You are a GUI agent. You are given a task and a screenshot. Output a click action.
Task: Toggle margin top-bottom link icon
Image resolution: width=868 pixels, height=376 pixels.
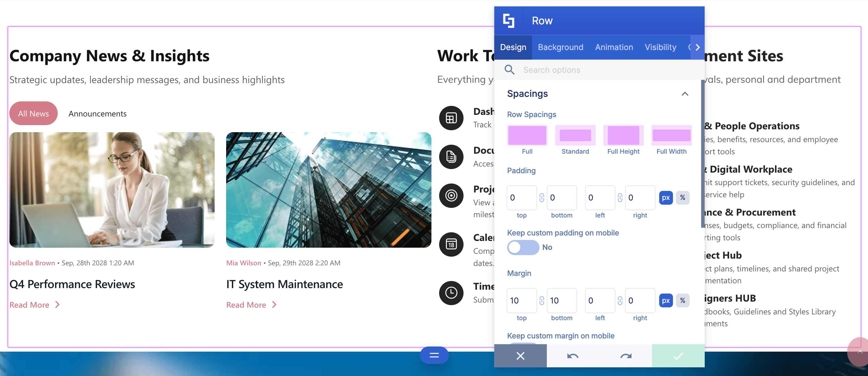point(541,300)
